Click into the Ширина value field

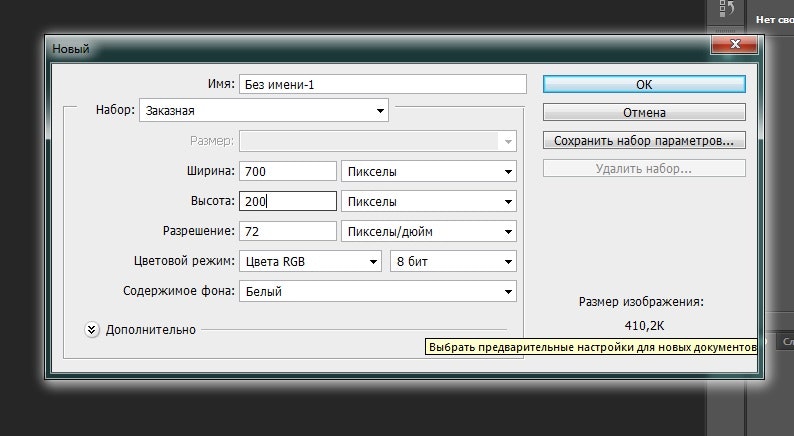288,171
